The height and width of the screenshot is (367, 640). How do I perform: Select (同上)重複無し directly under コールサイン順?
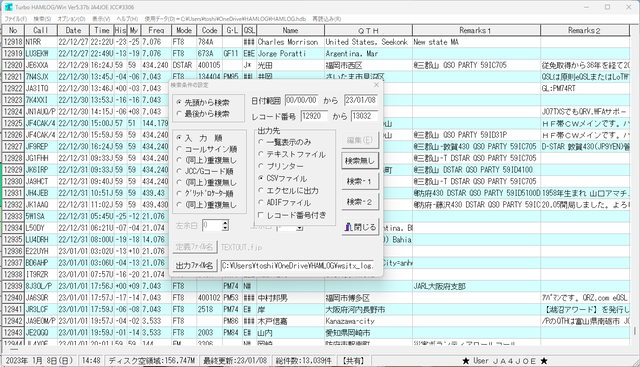207,160
